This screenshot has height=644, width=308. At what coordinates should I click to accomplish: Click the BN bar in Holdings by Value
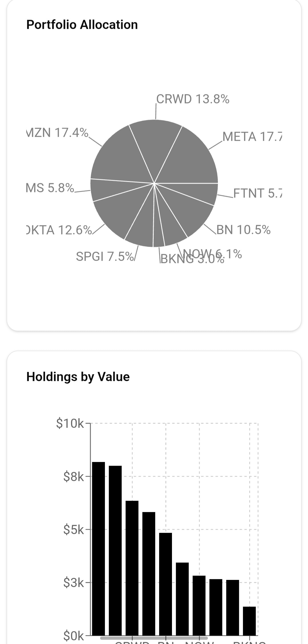[x=165, y=584]
